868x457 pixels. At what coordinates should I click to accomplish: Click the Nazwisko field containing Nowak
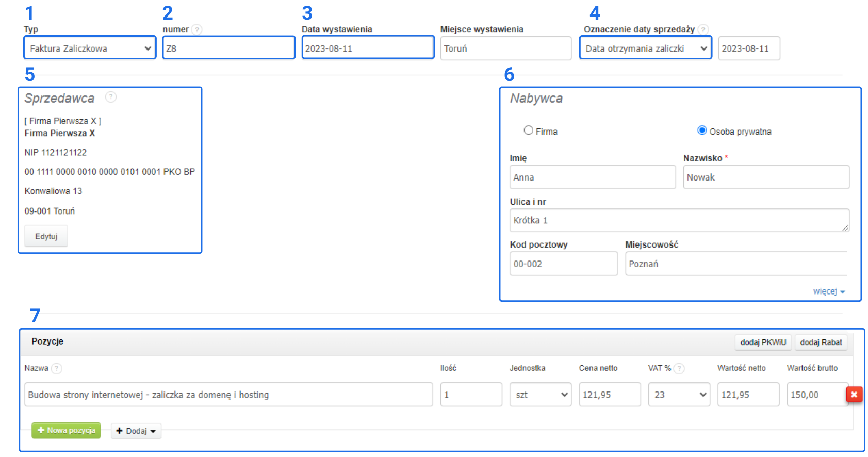click(766, 177)
